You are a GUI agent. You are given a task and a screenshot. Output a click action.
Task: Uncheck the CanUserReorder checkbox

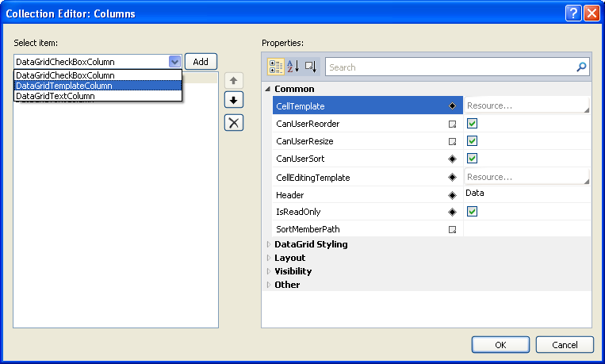pos(472,124)
